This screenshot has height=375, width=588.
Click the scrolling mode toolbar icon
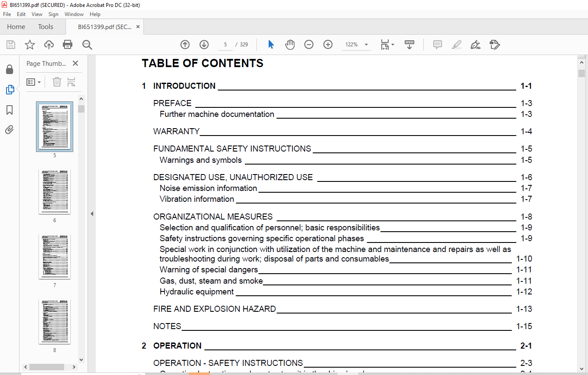(x=409, y=45)
